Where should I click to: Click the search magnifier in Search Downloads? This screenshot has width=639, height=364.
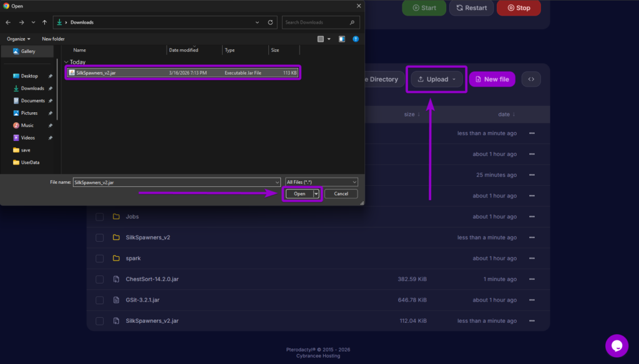(352, 22)
